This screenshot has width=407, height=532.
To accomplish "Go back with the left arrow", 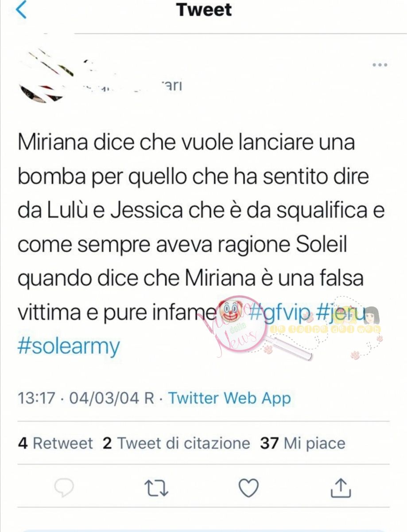I will 21,10.
